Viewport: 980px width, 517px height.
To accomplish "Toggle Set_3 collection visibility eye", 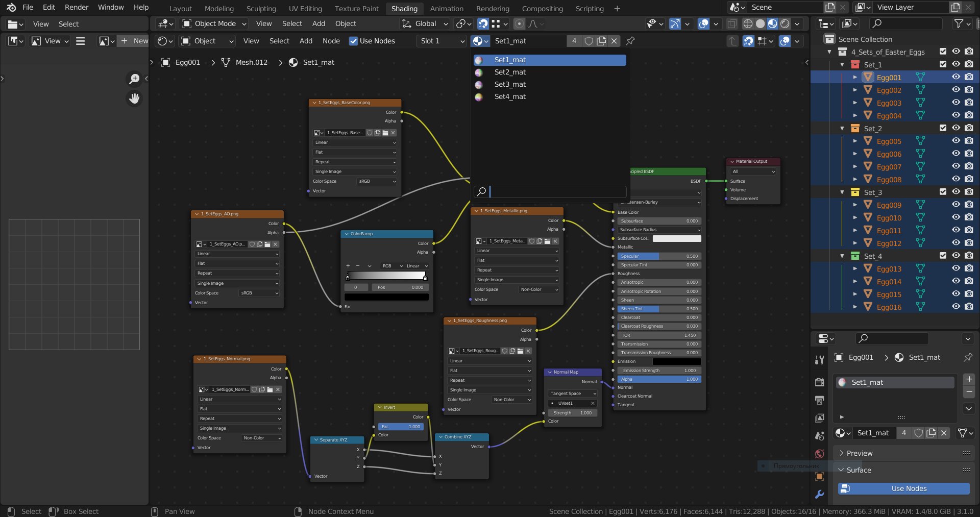I will 956,192.
